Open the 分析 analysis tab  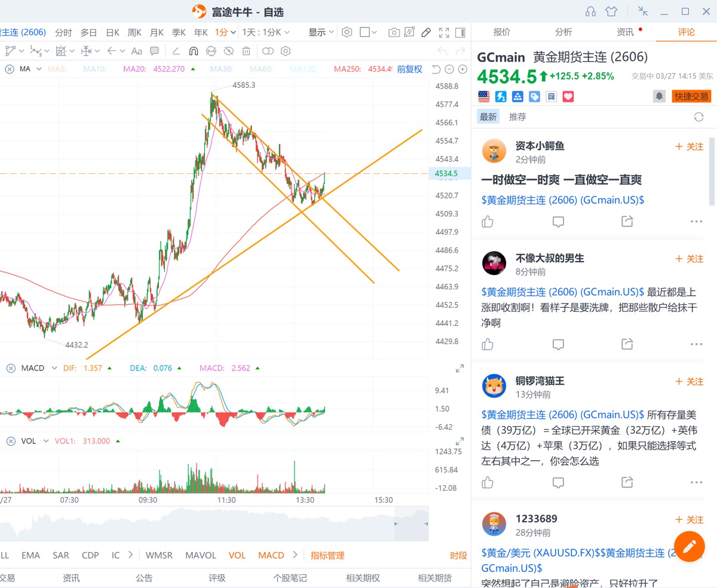tap(563, 32)
